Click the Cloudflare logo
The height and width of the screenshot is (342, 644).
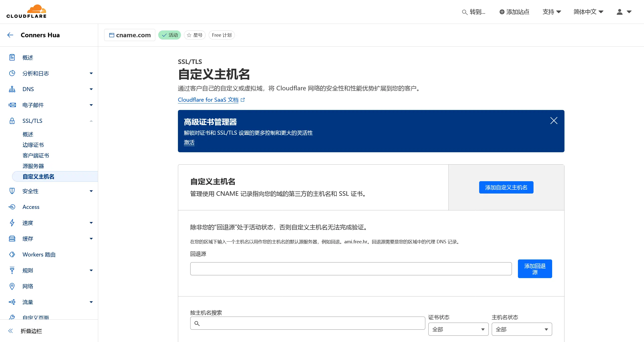pos(26,12)
